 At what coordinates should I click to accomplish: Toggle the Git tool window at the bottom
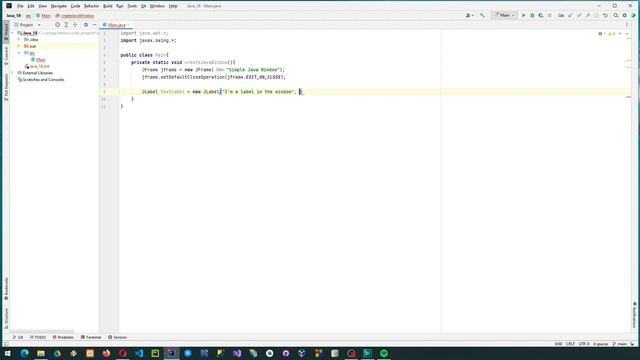pos(18,337)
